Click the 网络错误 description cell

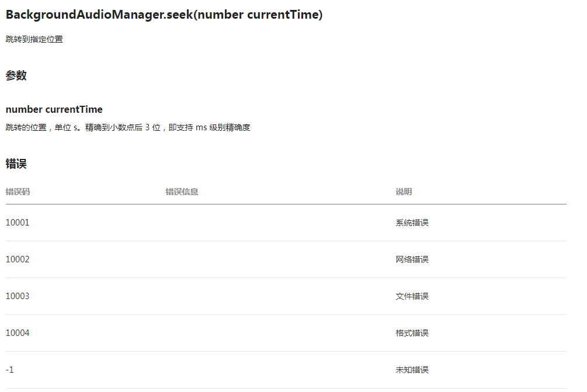click(412, 259)
